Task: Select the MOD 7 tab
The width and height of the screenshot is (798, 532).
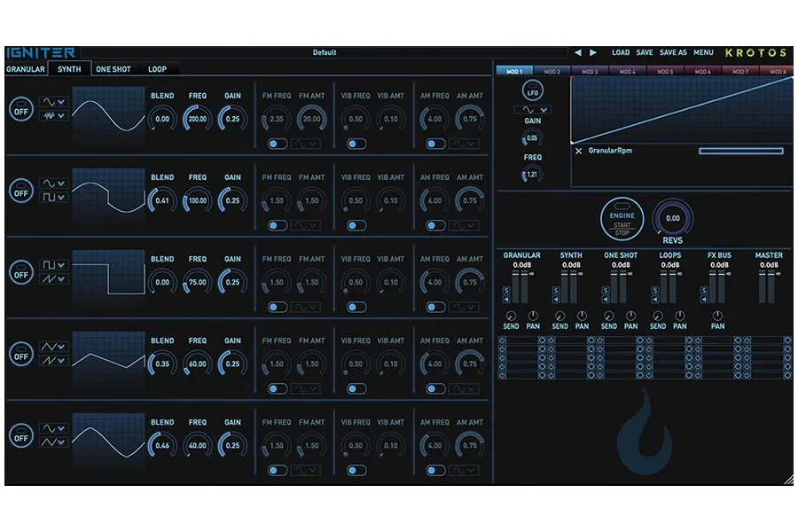Action: coord(740,71)
